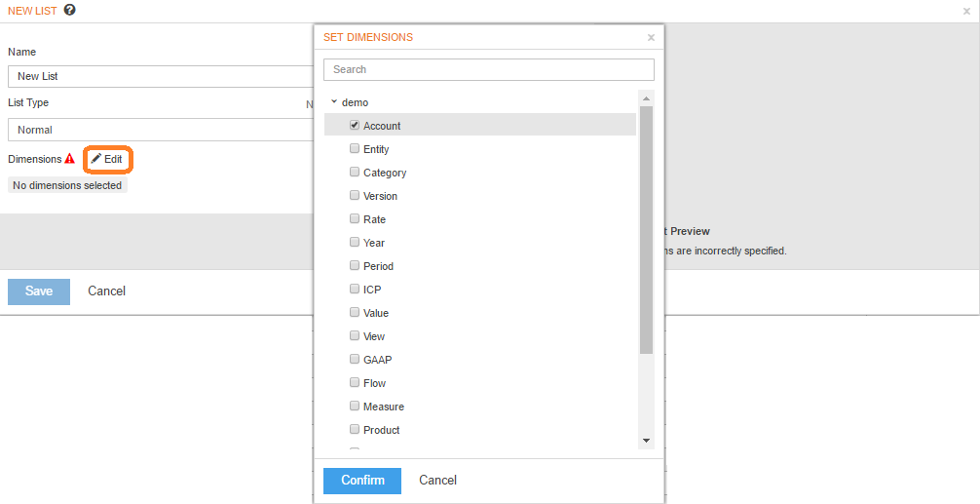Click the help question mark icon
Image resolution: width=980 pixels, height=504 pixels.
pos(70,10)
